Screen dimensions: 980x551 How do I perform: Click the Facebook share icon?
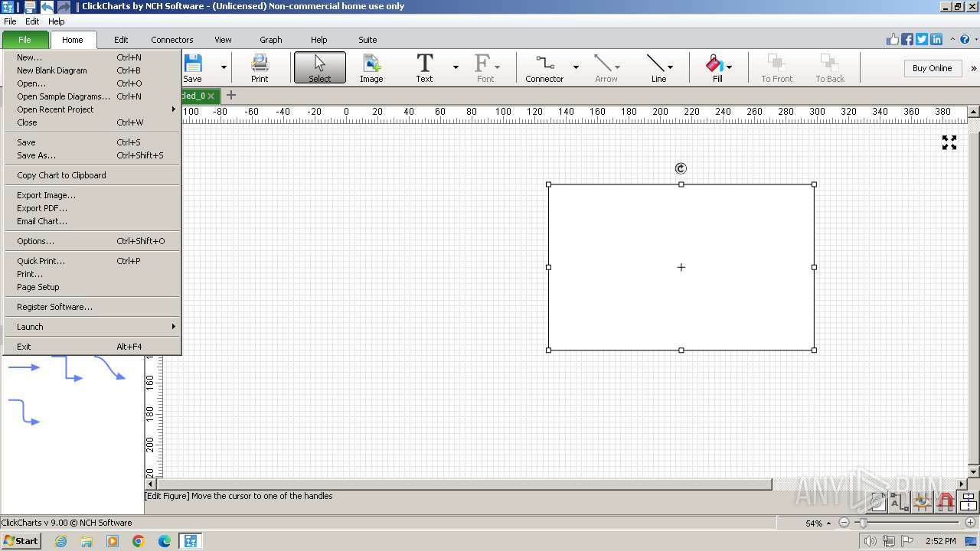tap(907, 40)
